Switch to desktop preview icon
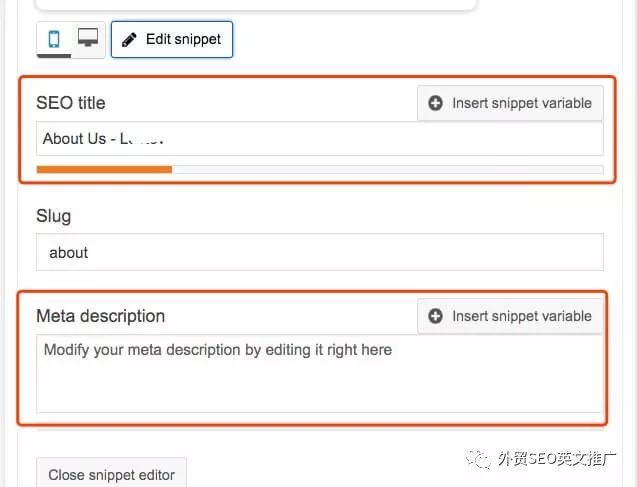 click(x=88, y=39)
